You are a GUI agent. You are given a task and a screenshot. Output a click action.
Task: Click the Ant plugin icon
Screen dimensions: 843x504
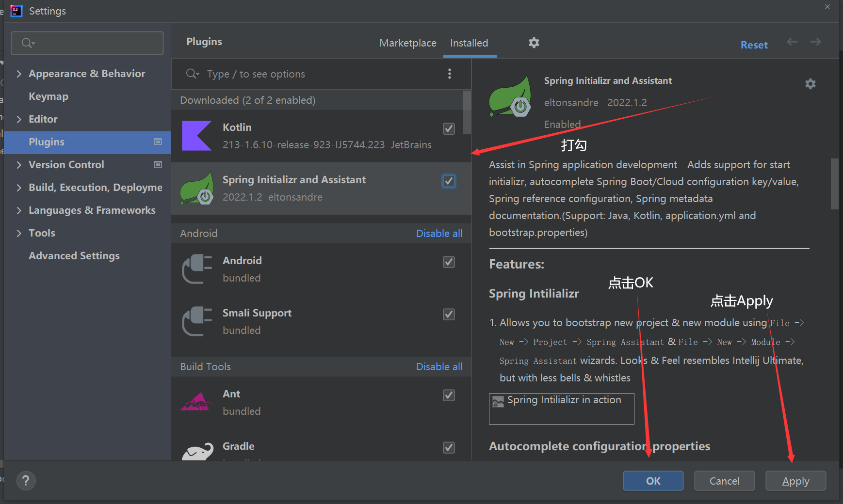click(x=197, y=402)
